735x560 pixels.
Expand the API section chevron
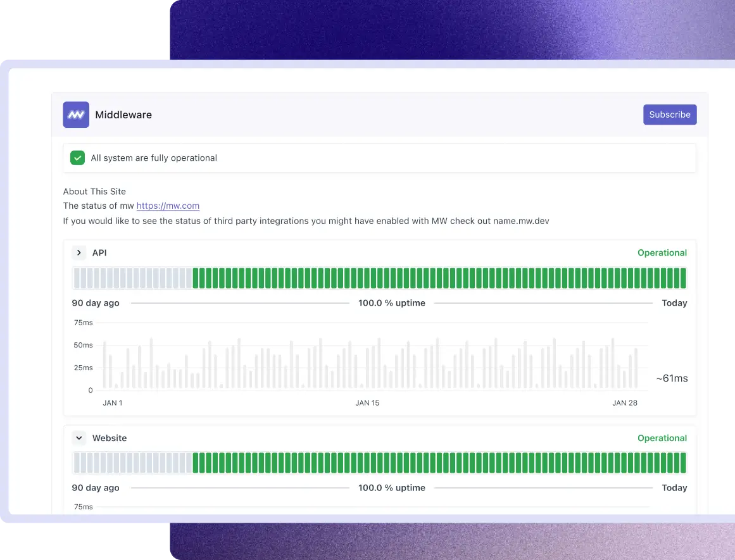[x=79, y=252]
